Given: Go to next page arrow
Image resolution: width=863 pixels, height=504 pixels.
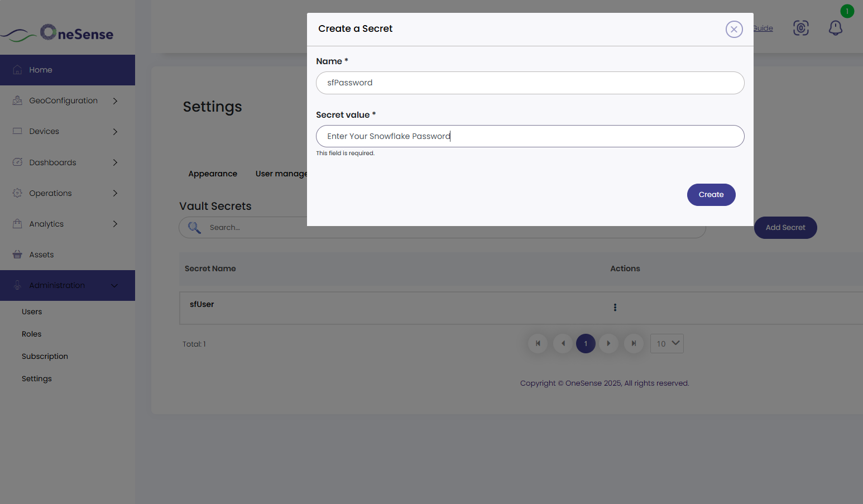Looking at the screenshot, I should pyautogui.click(x=608, y=344).
